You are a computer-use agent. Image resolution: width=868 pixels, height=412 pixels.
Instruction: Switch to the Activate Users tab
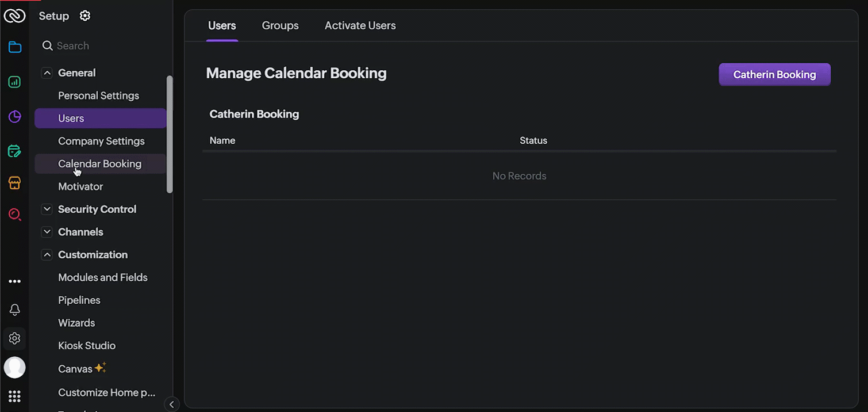tap(360, 26)
